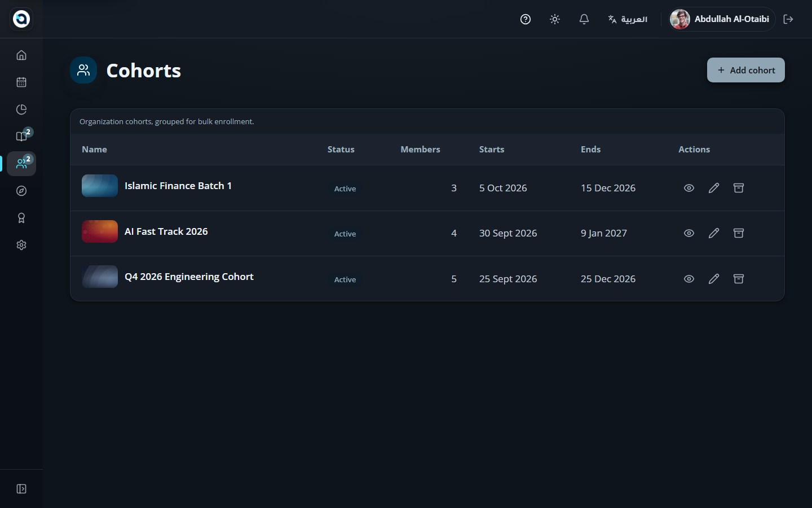Switch language to العربية
Screen dimensions: 812x508
click(628, 19)
